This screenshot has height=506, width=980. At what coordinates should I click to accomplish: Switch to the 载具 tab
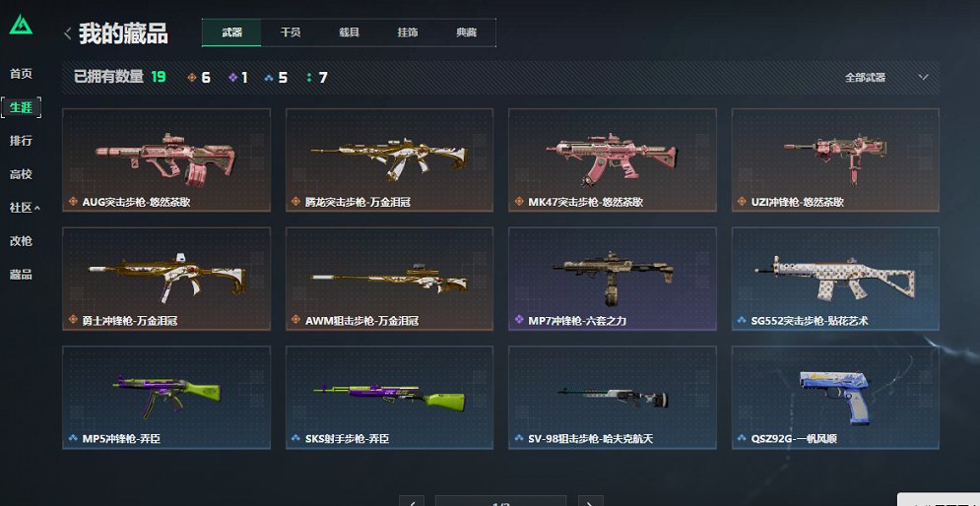coord(350,32)
